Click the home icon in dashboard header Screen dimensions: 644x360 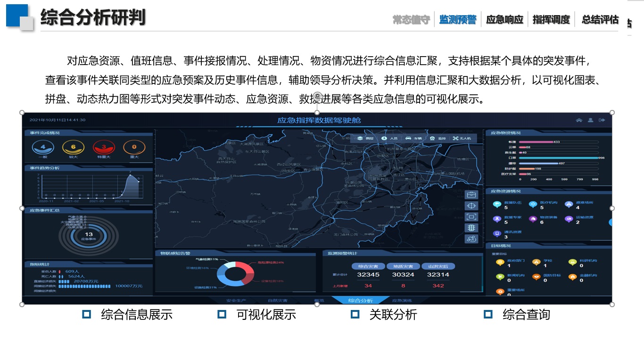579,120
